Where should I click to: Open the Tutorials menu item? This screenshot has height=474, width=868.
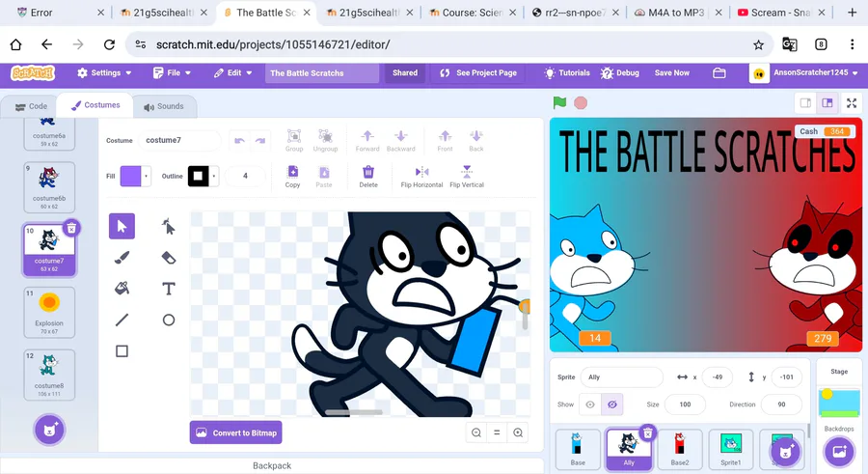click(567, 72)
